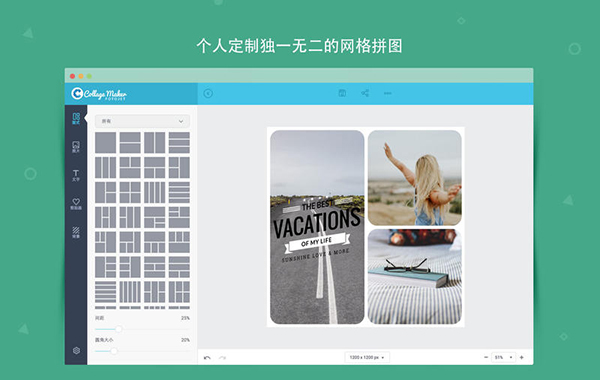The height and width of the screenshot is (380, 600).
Task: Open settings with the hexagon gear icon
Action: (76, 351)
